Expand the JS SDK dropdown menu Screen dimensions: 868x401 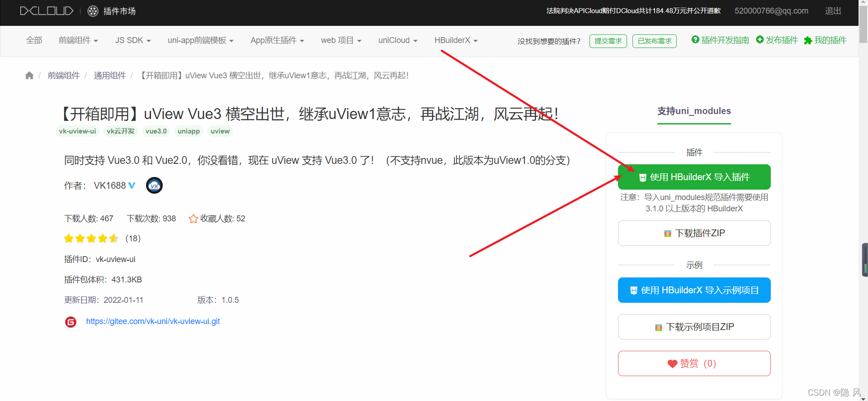pos(133,40)
